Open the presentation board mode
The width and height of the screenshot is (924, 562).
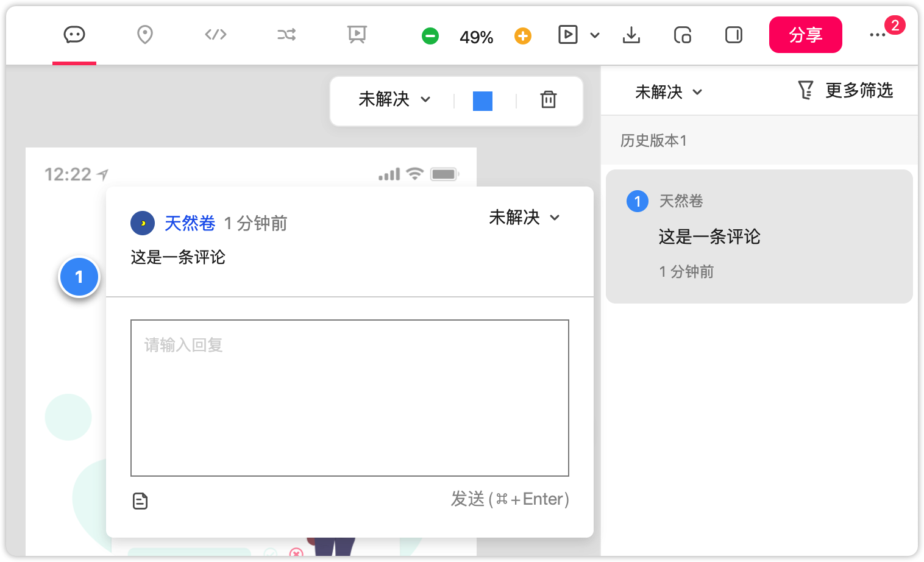point(357,35)
